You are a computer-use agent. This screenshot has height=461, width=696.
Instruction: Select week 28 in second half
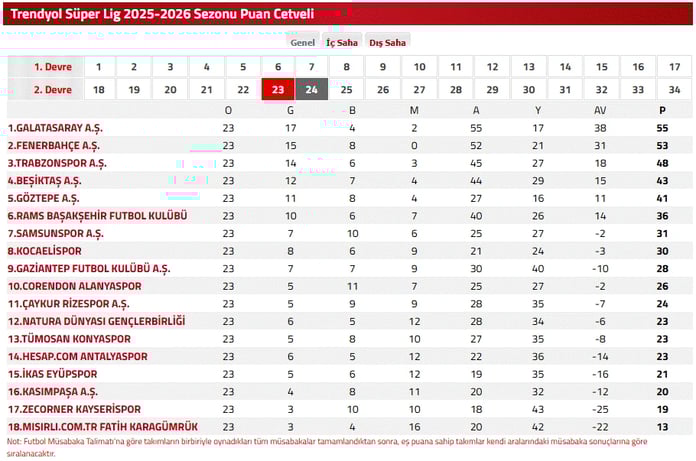456,90
